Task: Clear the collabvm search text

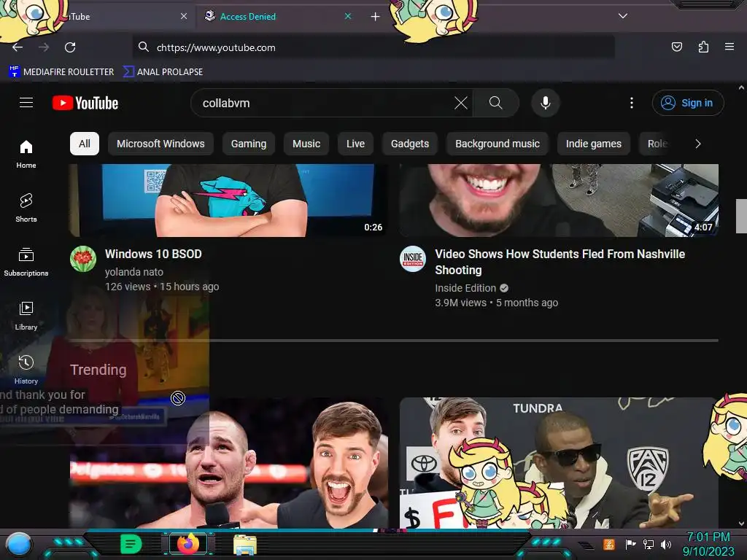Action: tap(461, 103)
